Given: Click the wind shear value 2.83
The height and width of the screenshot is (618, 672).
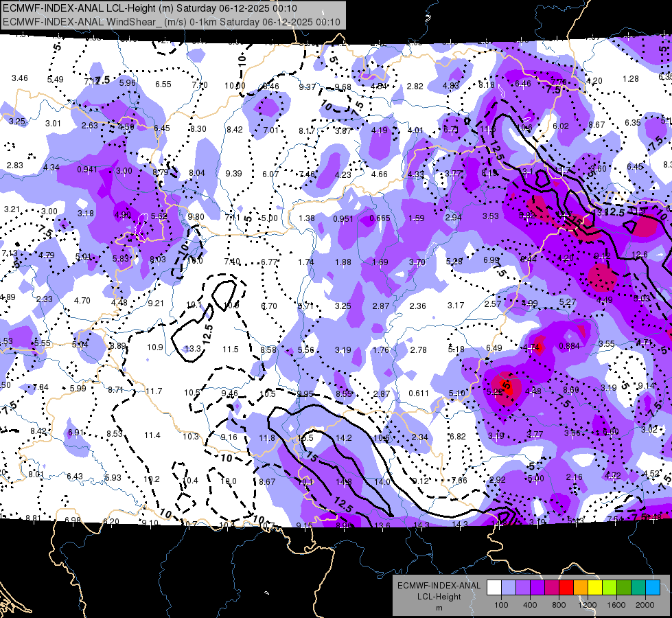Looking at the screenshot, I should click(15, 165).
